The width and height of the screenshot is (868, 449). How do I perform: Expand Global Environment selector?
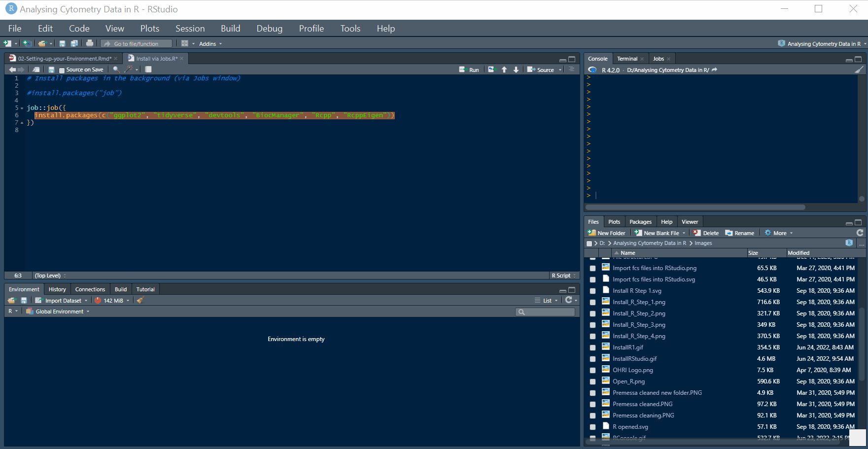tap(58, 311)
